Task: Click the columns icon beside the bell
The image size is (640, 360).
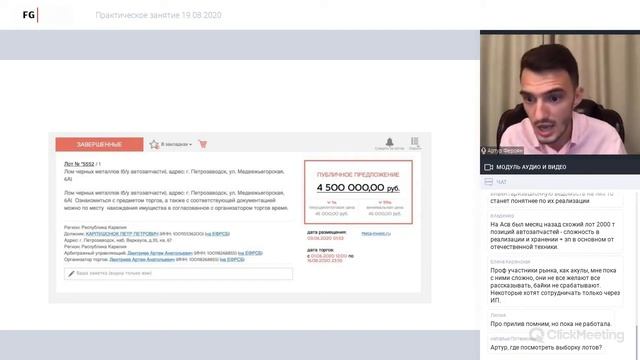Action: (415, 141)
